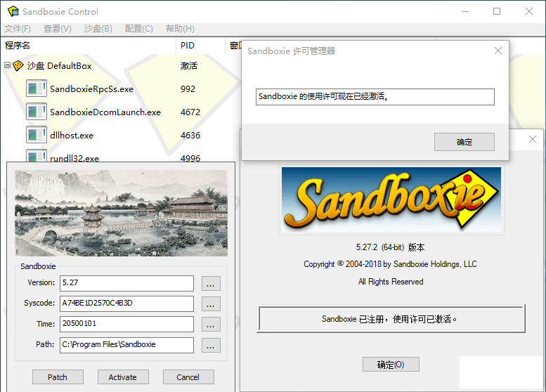Image resolution: width=546 pixels, height=392 pixels.
Task: Click the license activated message text box
Action: coord(375,97)
